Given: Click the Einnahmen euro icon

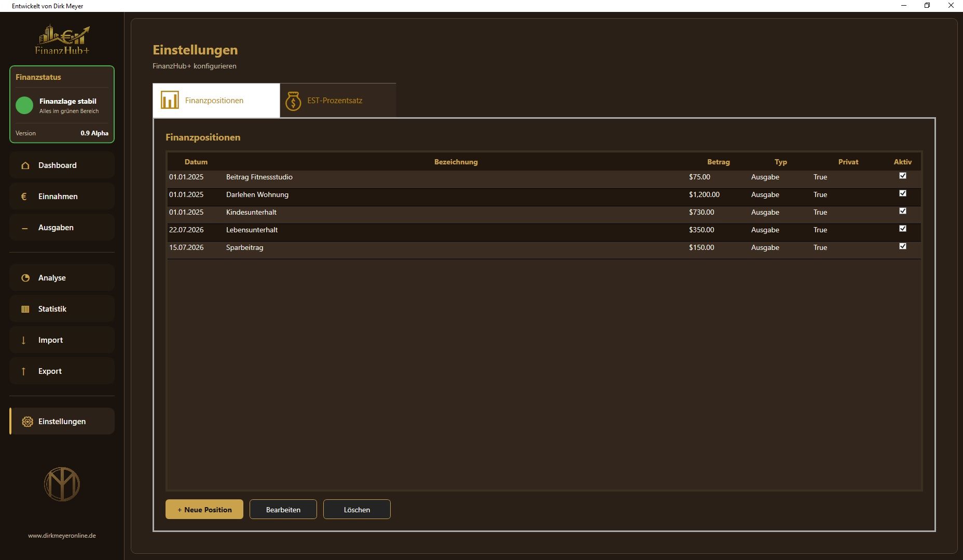Looking at the screenshot, I should tap(24, 197).
